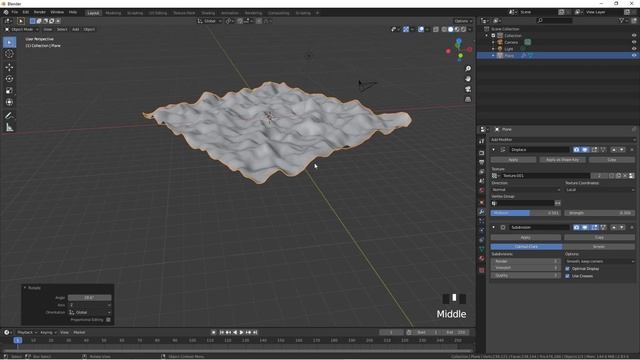Adjust the Displace Midlevel slider
This screenshot has height=360, width=640.
tap(526, 213)
